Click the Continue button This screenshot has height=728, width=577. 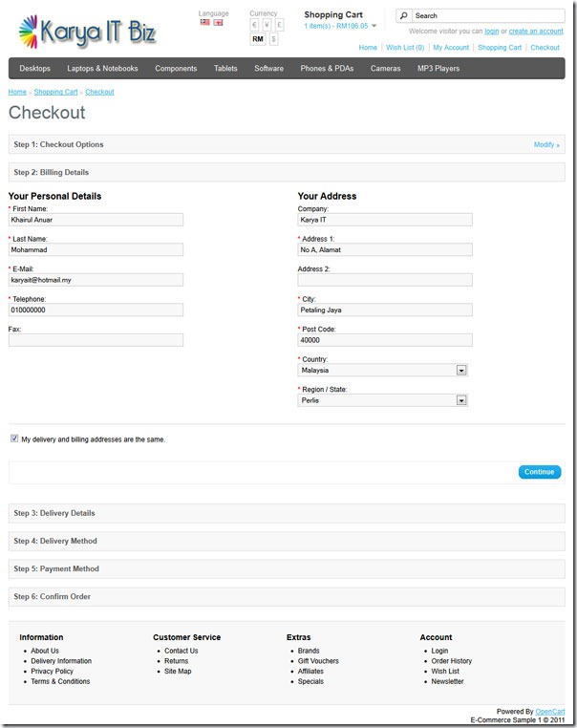coord(540,472)
